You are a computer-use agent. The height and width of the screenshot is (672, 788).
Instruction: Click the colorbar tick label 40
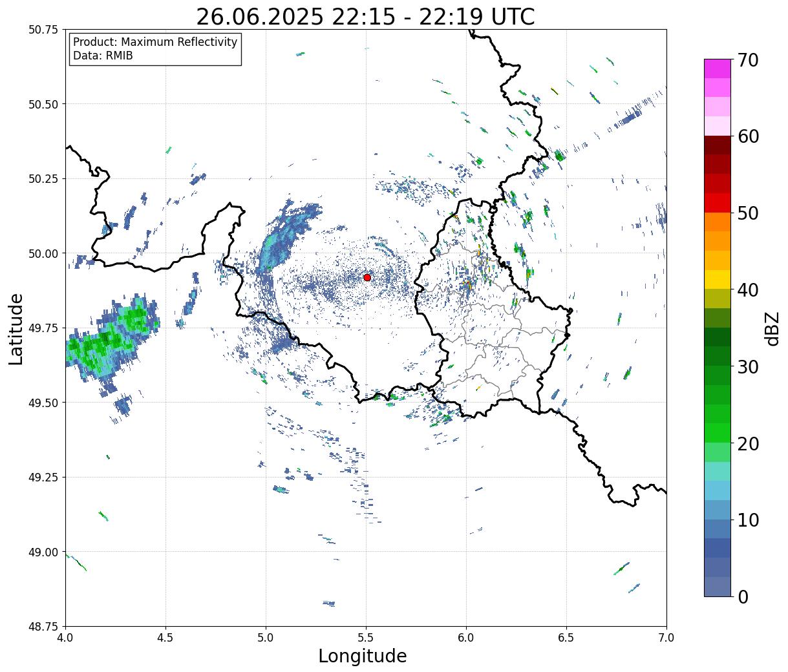(747, 290)
